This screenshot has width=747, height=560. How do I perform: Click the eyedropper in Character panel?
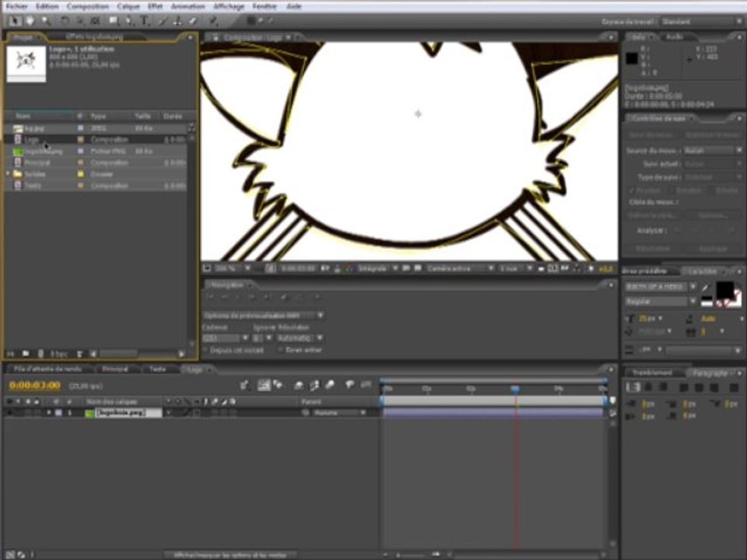706,287
